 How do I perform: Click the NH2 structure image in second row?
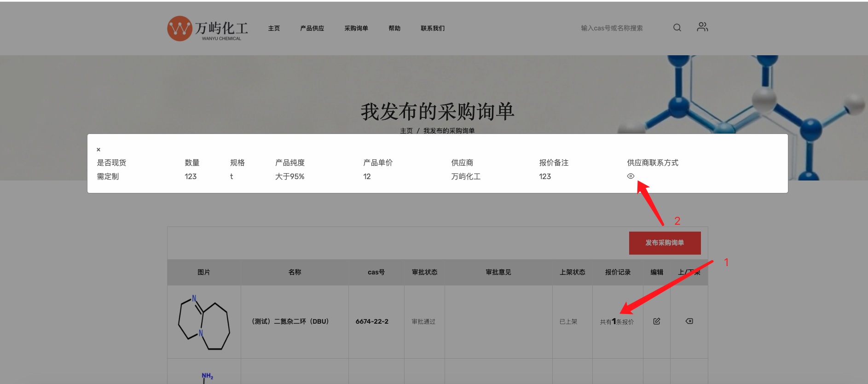[206, 378]
